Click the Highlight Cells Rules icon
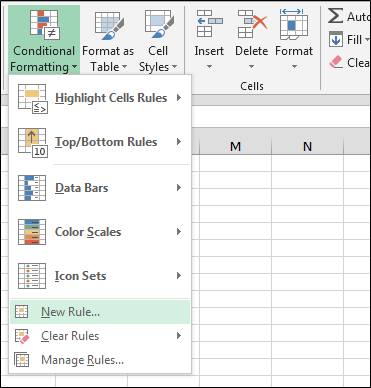 click(32, 99)
